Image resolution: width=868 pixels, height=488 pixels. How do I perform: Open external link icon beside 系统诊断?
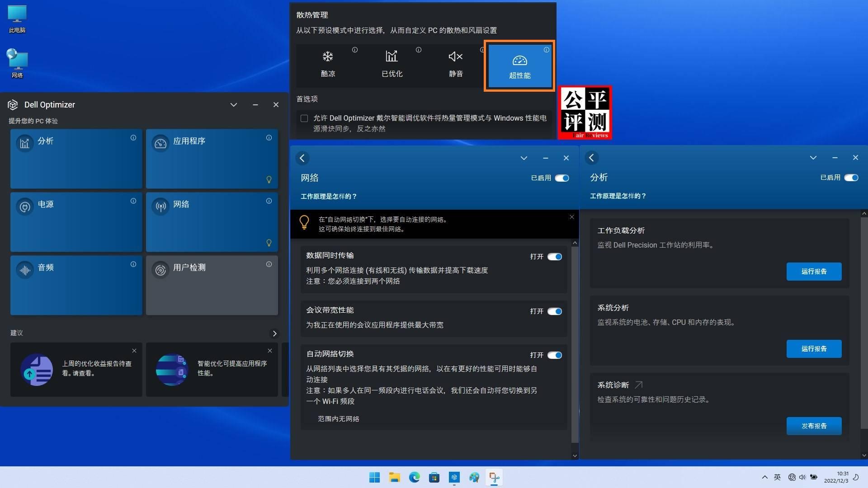point(638,385)
